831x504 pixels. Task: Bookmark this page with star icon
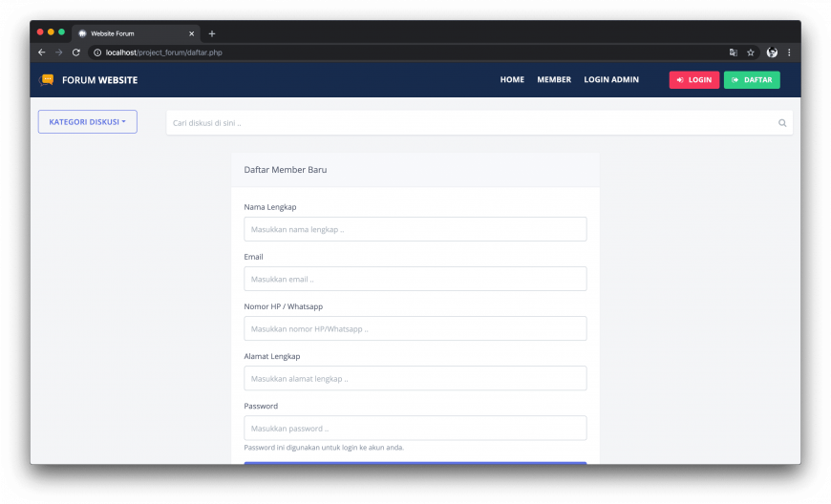pos(751,52)
